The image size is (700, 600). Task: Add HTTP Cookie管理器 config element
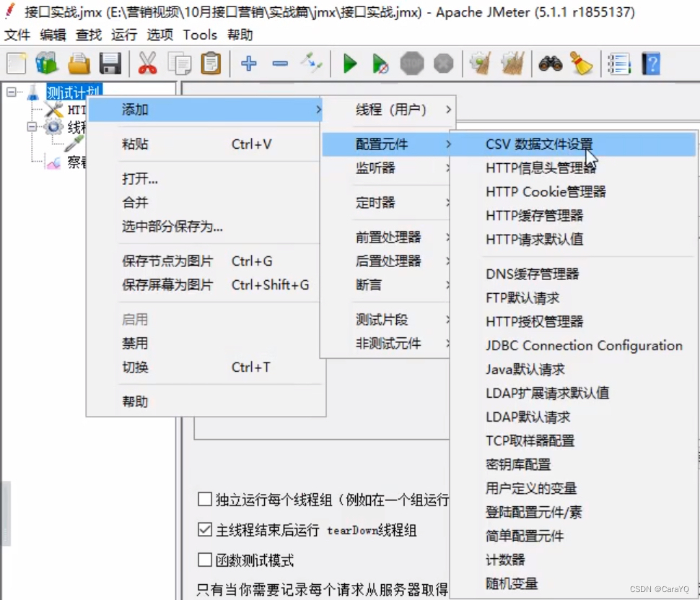coord(573,191)
